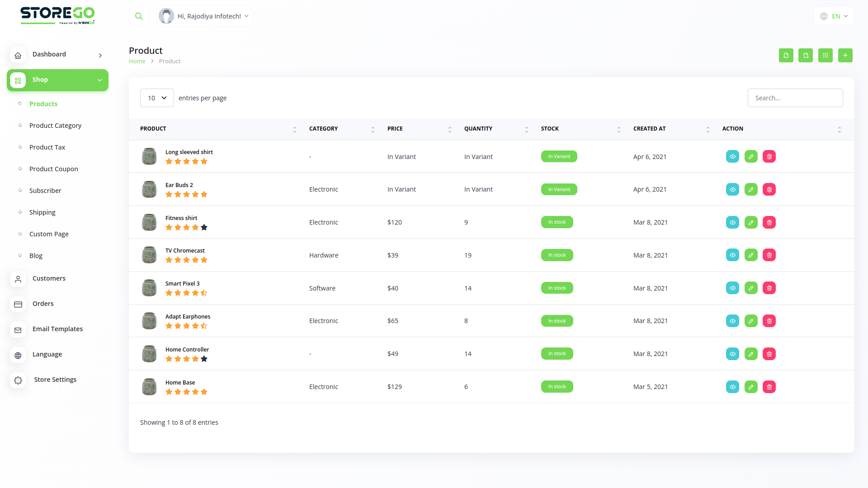Click the plus icon to add product

845,55
